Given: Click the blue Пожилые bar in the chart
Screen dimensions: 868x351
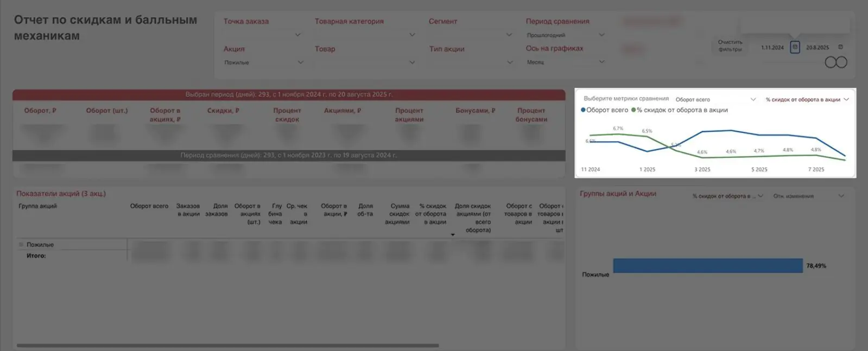Looking at the screenshot, I should [x=707, y=266].
